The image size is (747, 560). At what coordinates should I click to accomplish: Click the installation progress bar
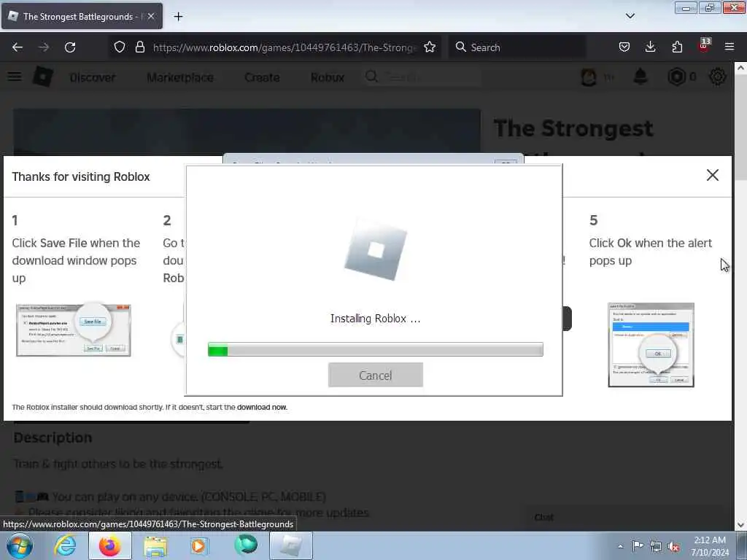pyautogui.click(x=376, y=349)
